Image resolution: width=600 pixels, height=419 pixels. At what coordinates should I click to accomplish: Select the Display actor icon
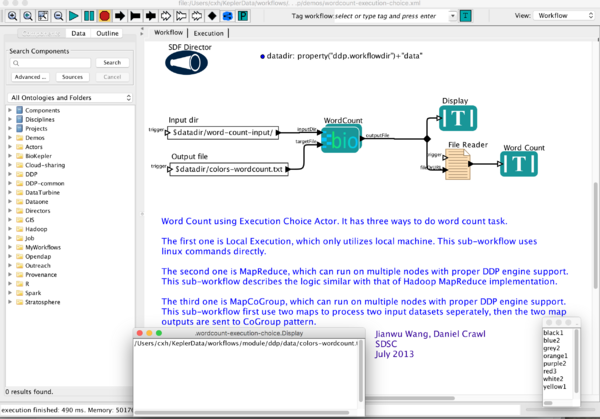click(x=458, y=118)
